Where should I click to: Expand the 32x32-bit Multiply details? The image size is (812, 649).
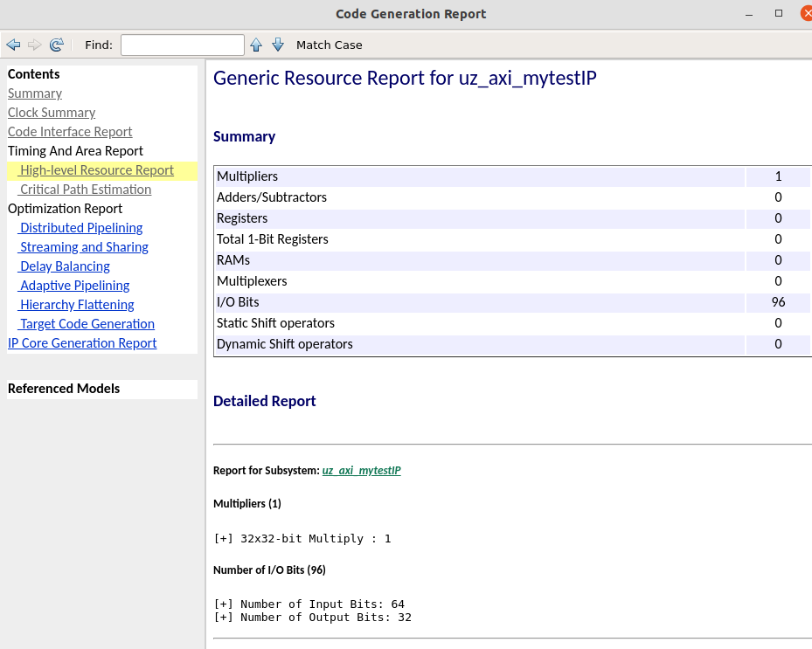[223, 539]
